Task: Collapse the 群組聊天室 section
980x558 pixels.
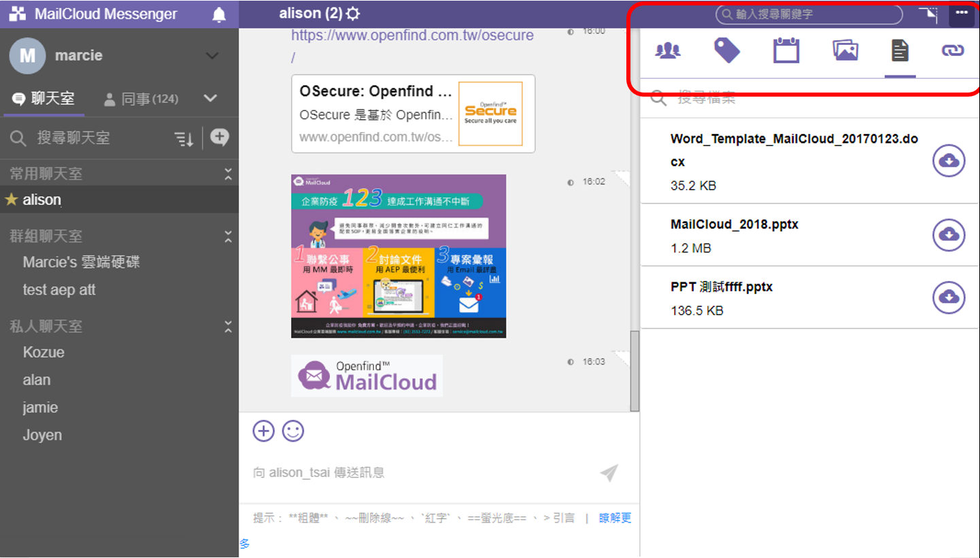Action: pyautogui.click(x=229, y=237)
